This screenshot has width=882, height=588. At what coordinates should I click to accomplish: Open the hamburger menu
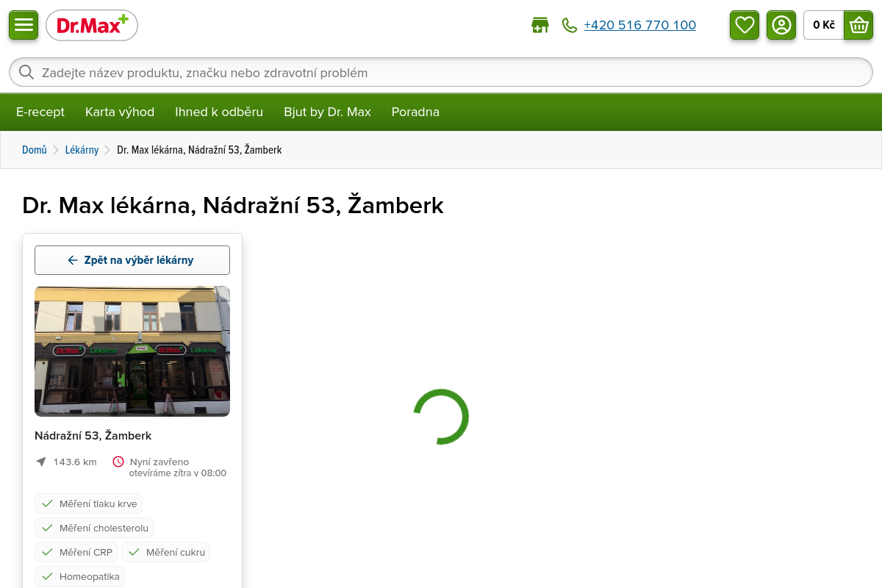(24, 25)
